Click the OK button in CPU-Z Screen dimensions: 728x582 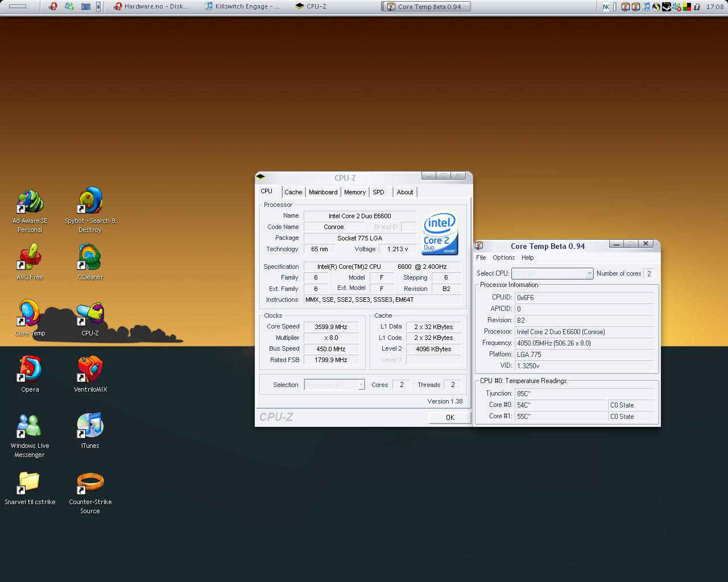click(x=450, y=417)
